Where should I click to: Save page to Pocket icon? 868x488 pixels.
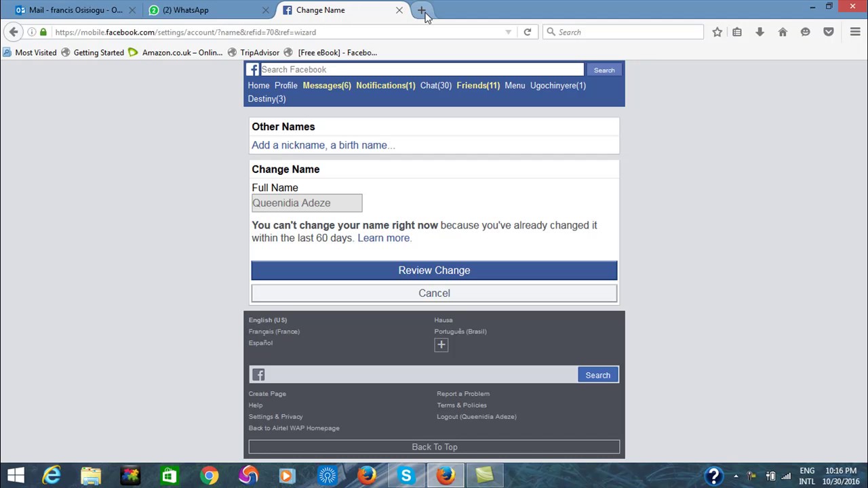tap(828, 32)
